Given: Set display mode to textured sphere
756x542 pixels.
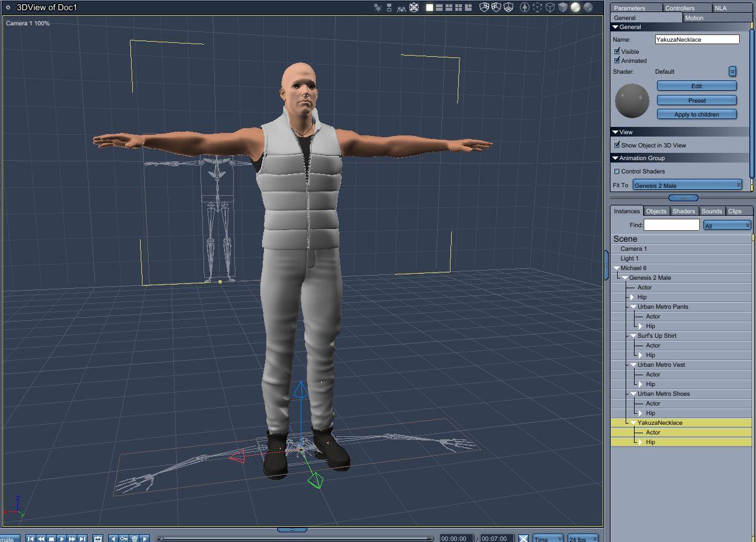Looking at the screenshot, I should coord(588,7).
